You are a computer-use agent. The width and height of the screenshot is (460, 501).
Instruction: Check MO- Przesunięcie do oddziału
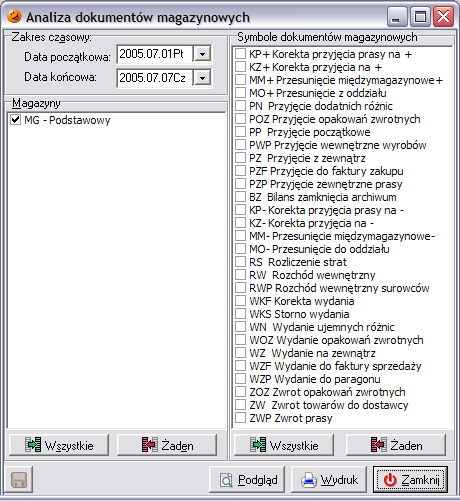[240, 249]
